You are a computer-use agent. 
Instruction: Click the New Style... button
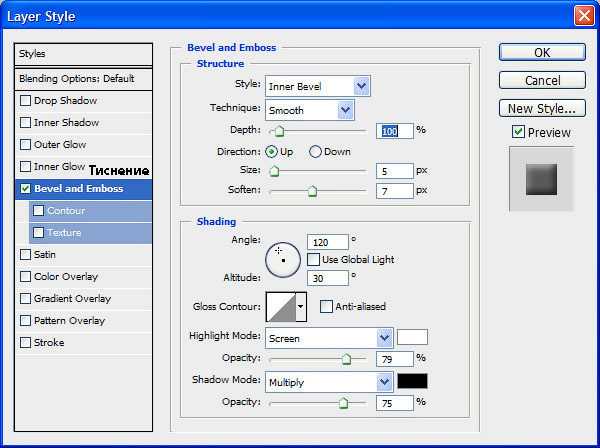coord(542,108)
